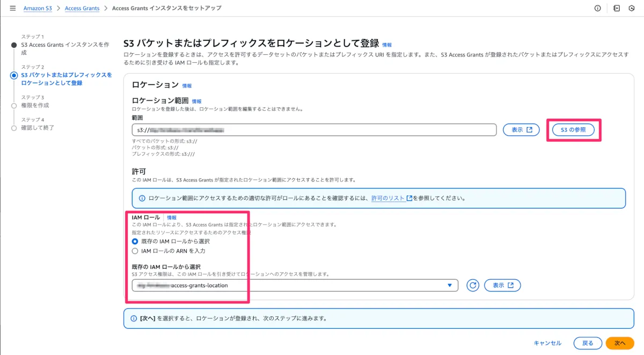
Task: Click the info circle icon in top bar
Action: [x=597, y=8]
